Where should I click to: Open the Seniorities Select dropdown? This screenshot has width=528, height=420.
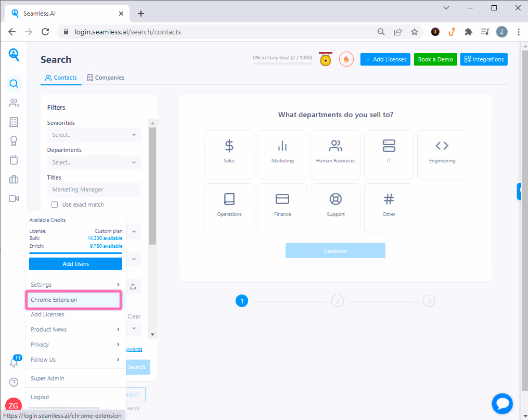(x=94, y=135)
